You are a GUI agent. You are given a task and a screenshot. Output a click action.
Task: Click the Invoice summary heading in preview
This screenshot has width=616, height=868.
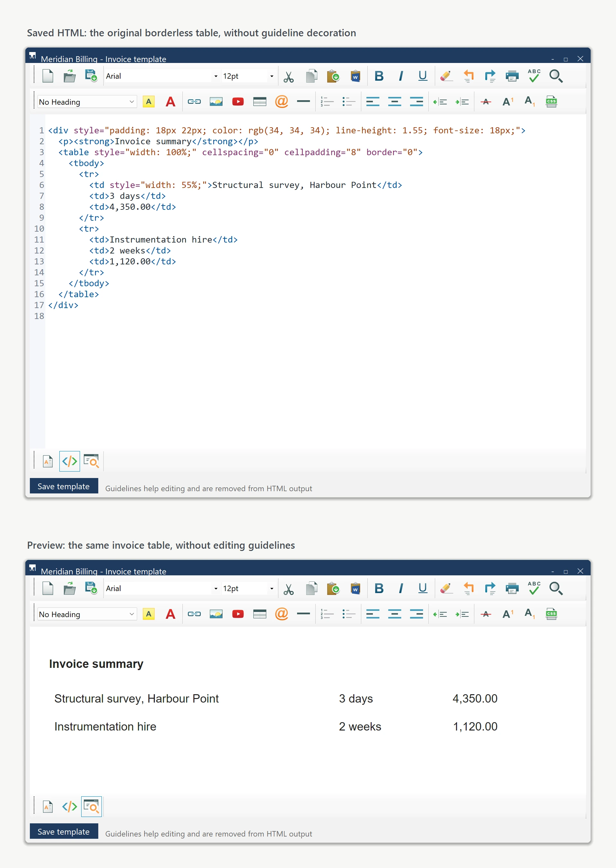click(96, 664)
